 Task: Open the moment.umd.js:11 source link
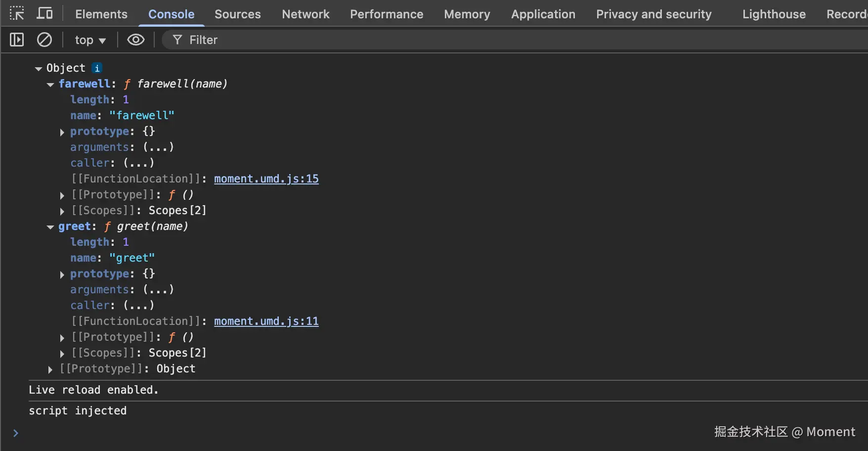[x=266, y=321]
